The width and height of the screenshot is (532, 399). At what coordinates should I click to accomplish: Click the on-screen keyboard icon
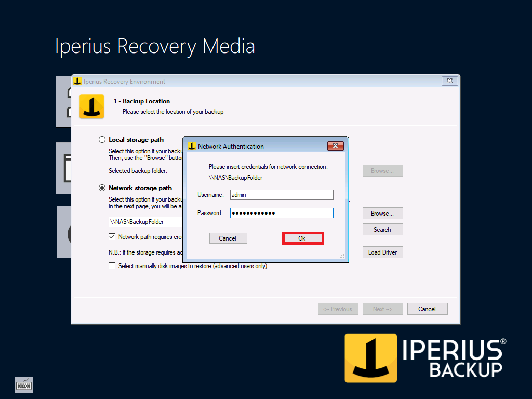[24, 385]
